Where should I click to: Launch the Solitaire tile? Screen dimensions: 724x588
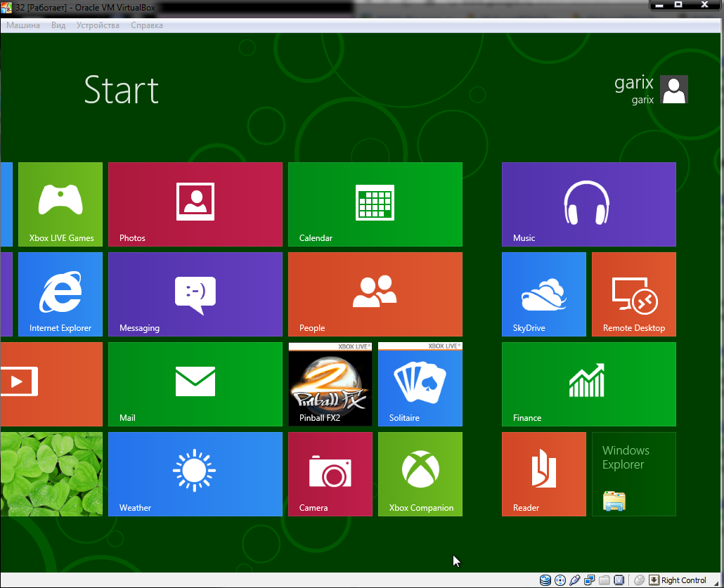420,384
